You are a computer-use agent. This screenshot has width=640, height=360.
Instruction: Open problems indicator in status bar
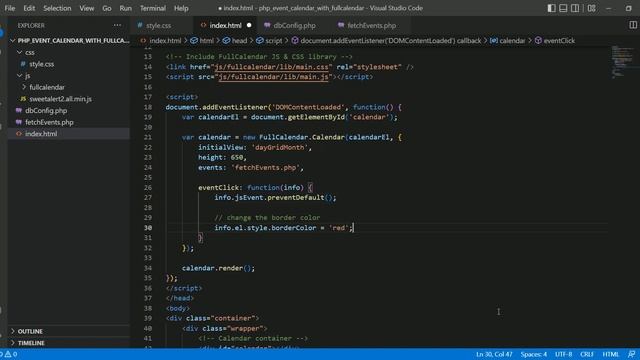coord(9,354)
